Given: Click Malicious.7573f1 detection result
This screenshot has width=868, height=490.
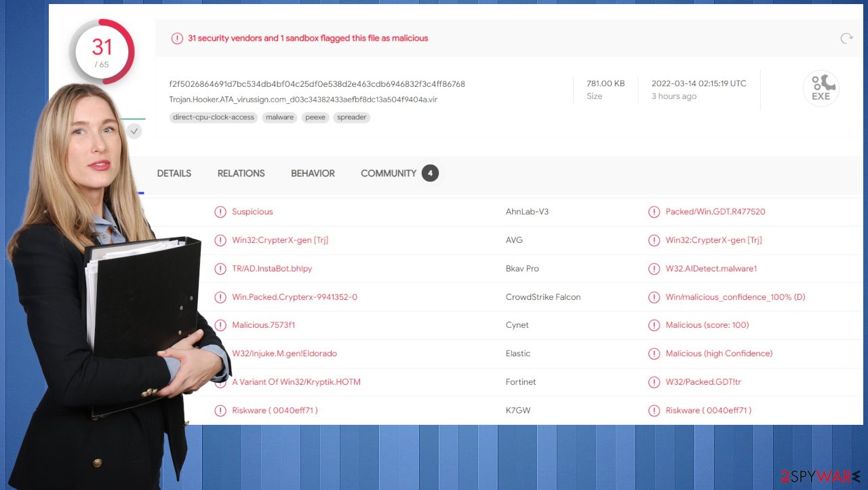Looking at the screenshot, I should tap(263, 325).
